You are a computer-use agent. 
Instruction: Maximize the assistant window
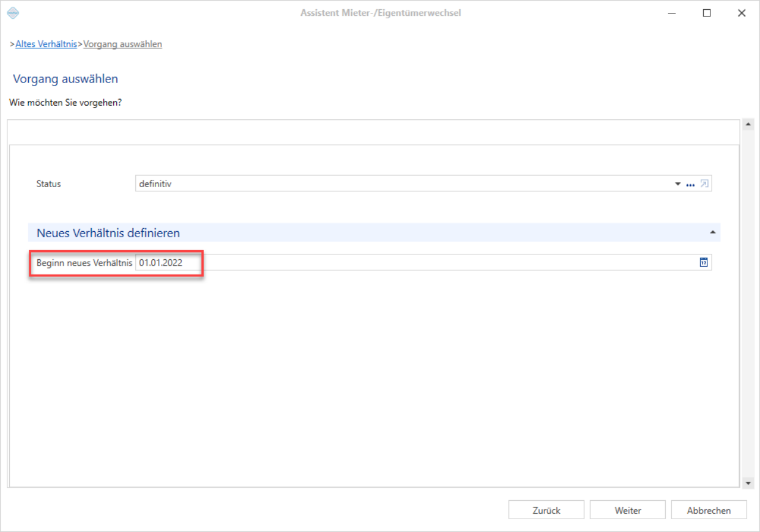pos(707,13)
